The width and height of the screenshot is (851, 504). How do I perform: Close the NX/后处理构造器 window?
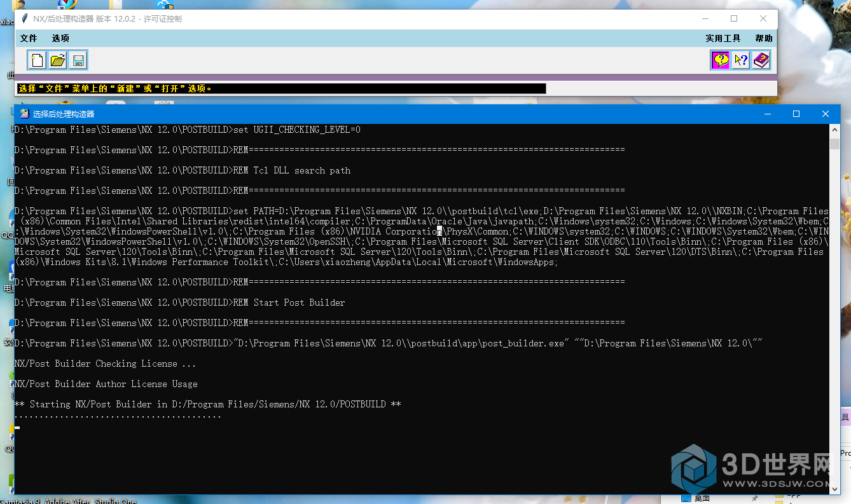763,19
